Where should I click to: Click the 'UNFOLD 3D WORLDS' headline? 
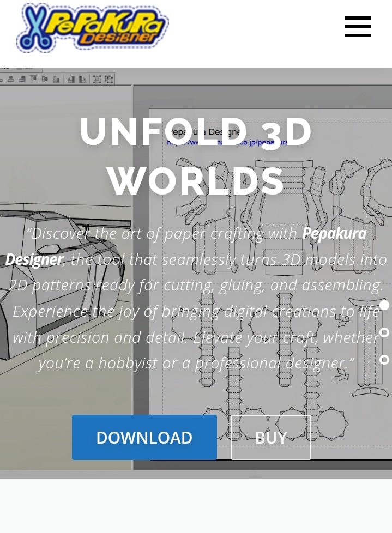[x=196, y=156]
